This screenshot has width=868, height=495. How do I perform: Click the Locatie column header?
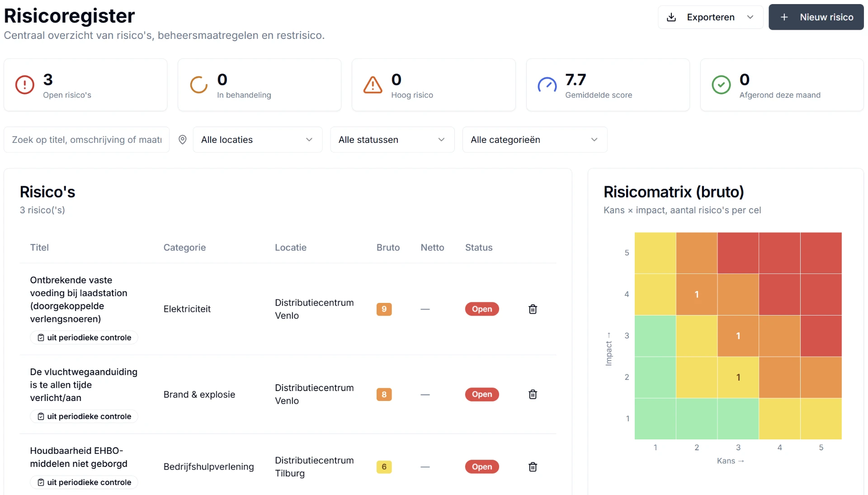pos(291,247)
